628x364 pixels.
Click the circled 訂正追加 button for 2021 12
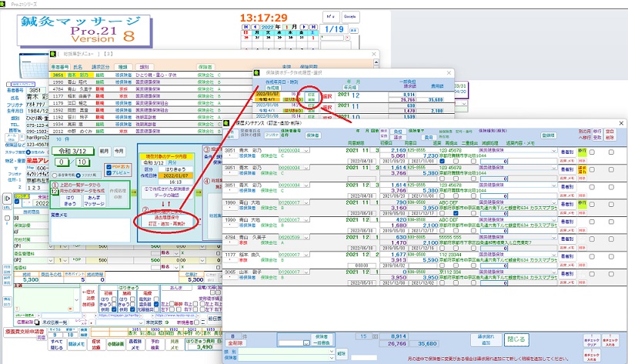(311, 97)
